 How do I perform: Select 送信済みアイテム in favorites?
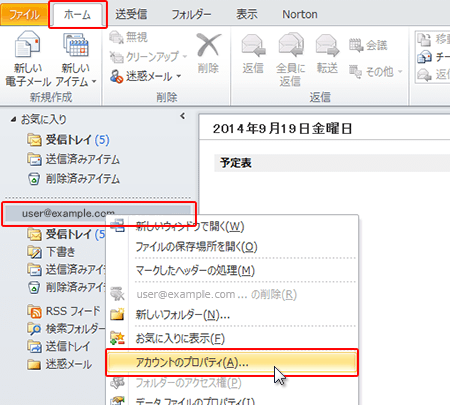tap(73, 159)
